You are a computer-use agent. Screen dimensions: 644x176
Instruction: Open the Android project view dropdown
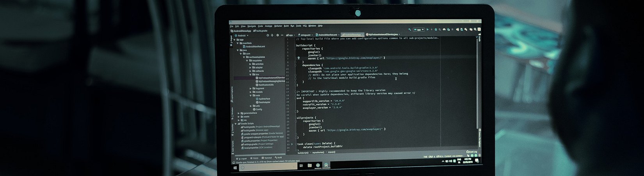(242, 36)
